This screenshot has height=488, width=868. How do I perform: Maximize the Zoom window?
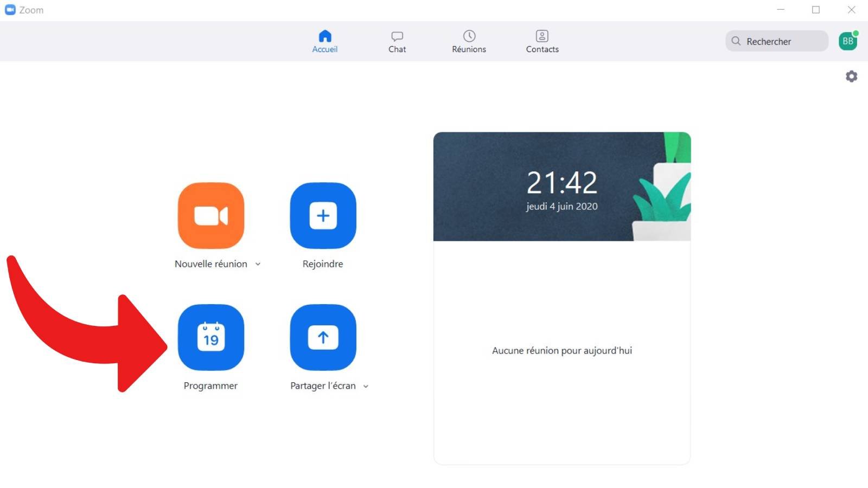(x=816, y=10)
